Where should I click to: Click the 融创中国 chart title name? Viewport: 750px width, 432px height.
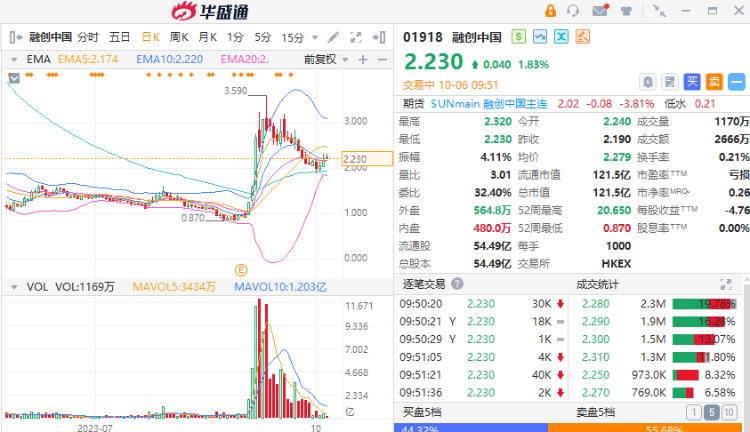click(50, 37)
